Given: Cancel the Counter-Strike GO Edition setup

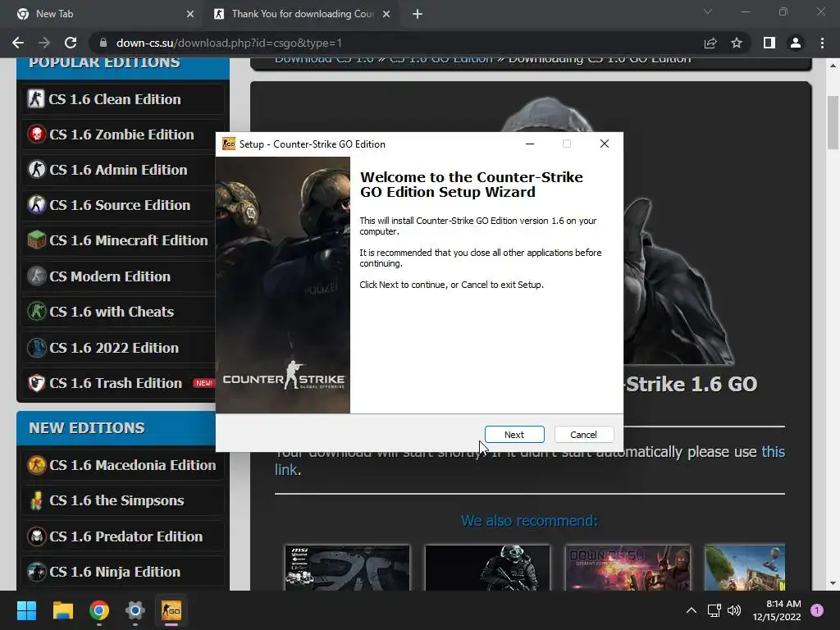Looking at the screenshot, I should tap(583, 435).
